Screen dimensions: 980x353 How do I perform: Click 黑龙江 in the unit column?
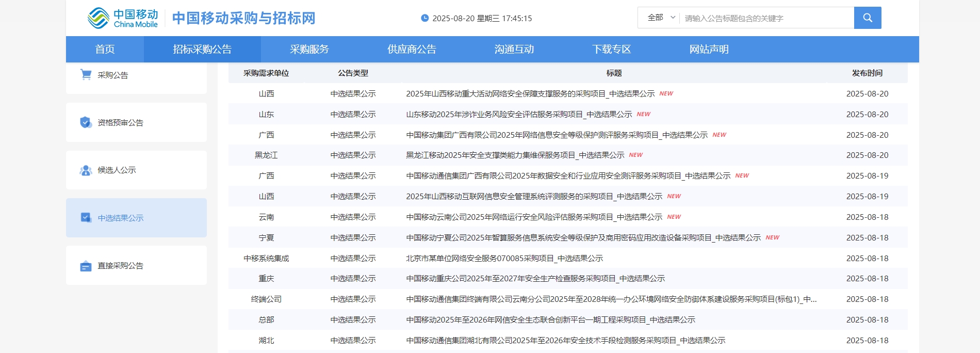[x=266, y=155]
